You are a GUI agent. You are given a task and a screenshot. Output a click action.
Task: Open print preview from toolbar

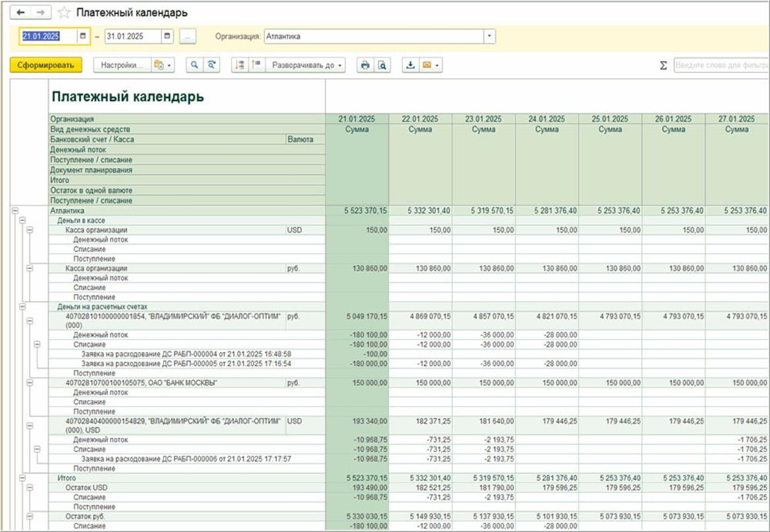coord(381,65)
